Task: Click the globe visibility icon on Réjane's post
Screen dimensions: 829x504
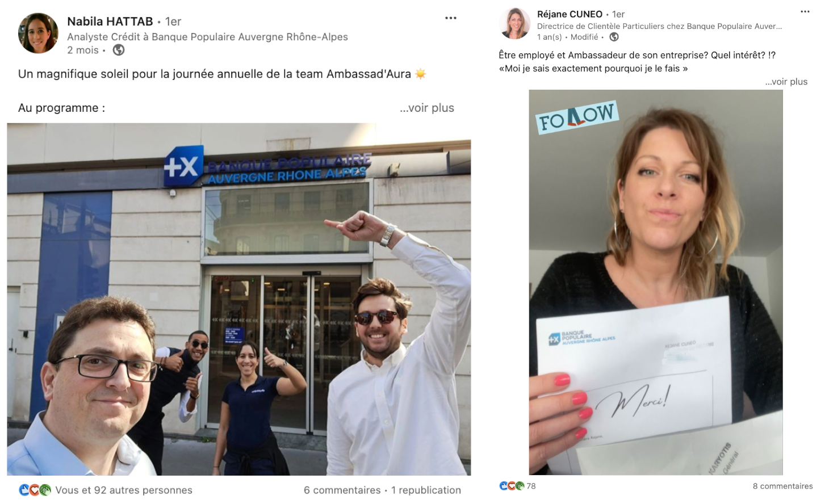Action: [614, 37]
